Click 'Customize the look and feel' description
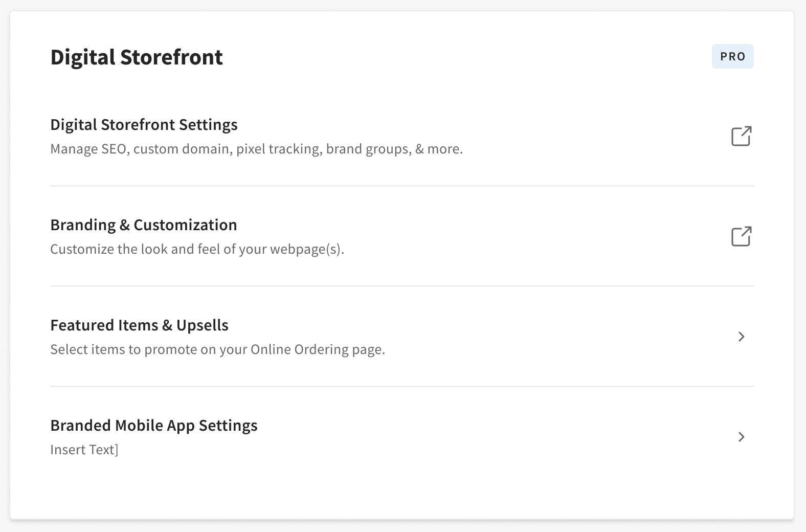 [x=197, y=249]
